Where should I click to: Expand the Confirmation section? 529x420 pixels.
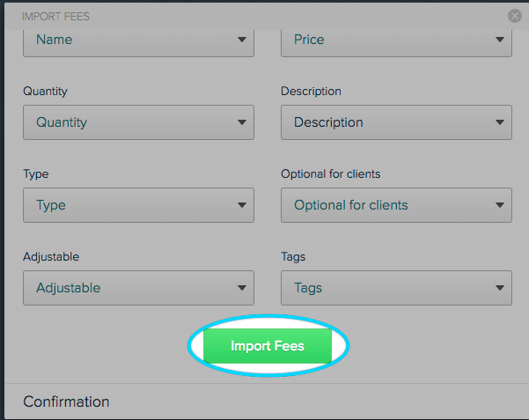[67, 402]
